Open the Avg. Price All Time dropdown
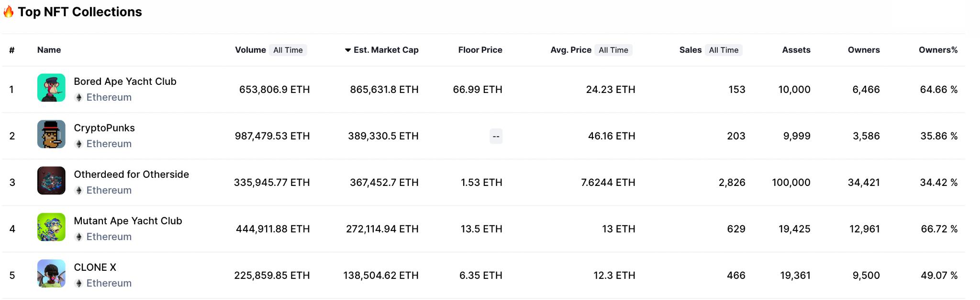 click(613, 50)
